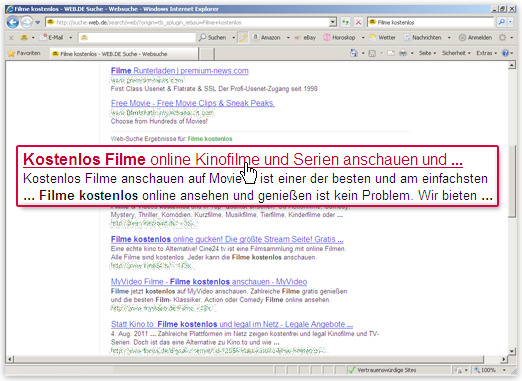Open the Amazon toolbar shortcut
Image resolution: width=522 pixels, height=381 pixels.
pyautogui.click(x=266, y=38)
